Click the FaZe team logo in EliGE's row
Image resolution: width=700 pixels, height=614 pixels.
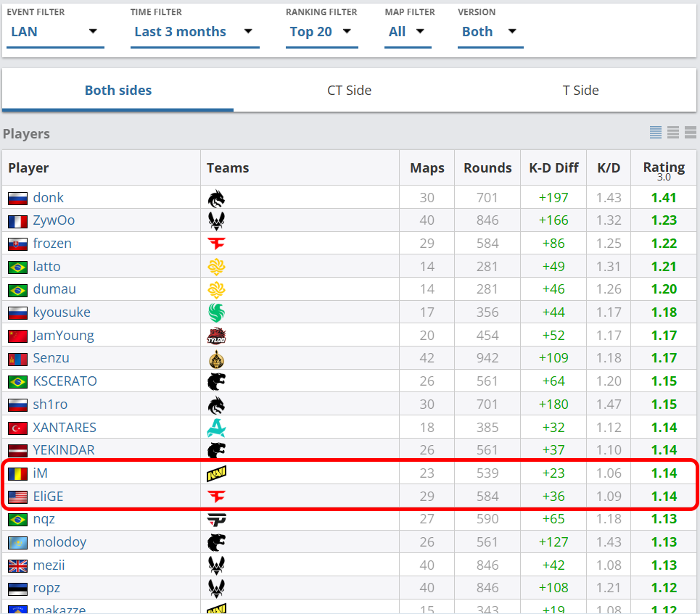[216, 496]
